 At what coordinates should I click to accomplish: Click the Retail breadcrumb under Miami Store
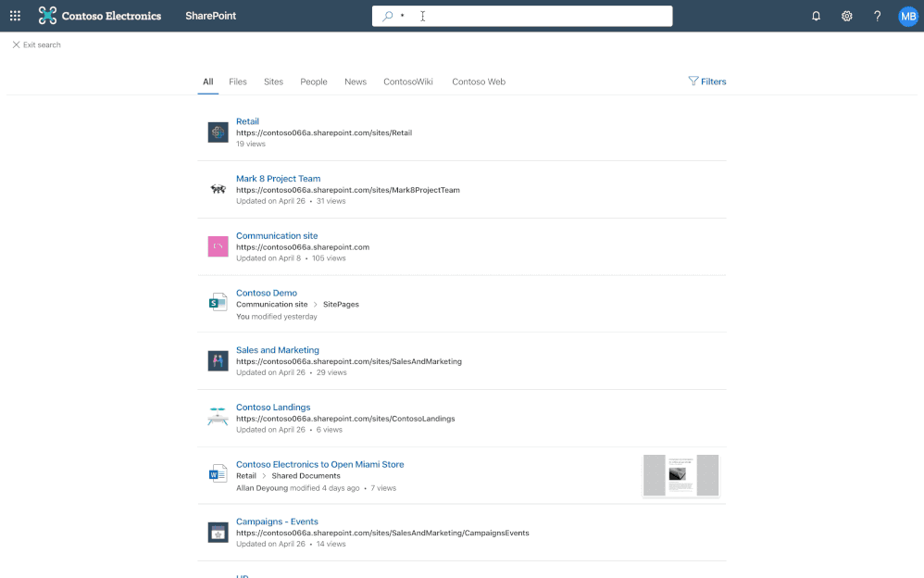click(246, 476)
